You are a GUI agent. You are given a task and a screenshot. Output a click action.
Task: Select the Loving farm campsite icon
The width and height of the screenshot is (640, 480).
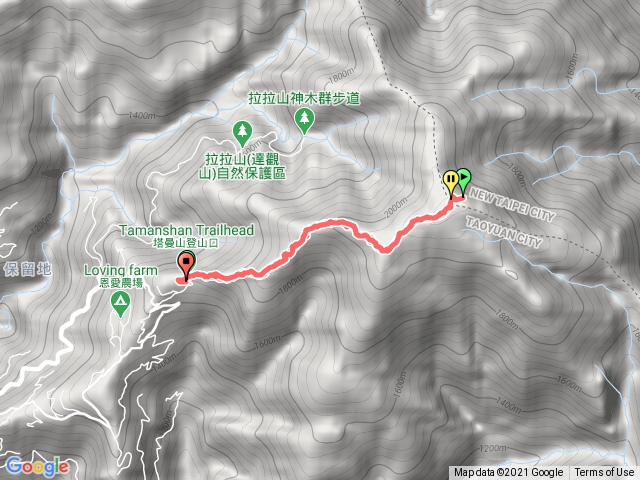coord(120,304)
